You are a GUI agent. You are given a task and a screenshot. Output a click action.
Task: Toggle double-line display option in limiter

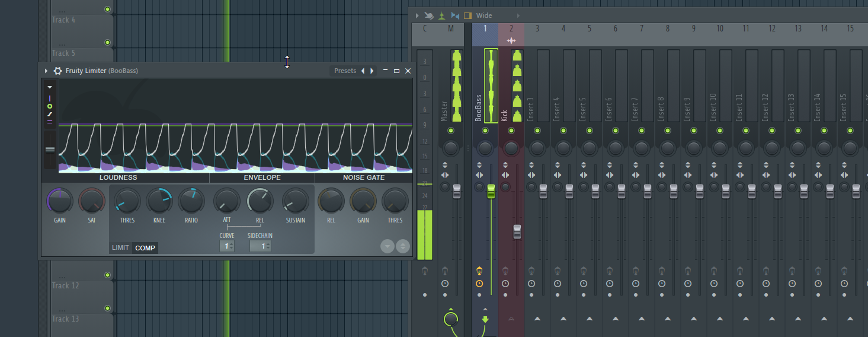(x=50, y=122)
